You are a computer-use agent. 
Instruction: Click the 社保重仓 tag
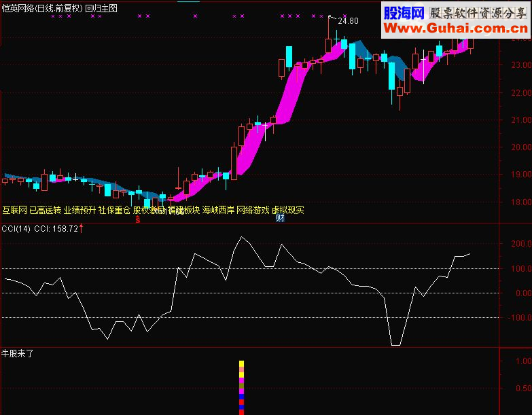coord(114,210)
